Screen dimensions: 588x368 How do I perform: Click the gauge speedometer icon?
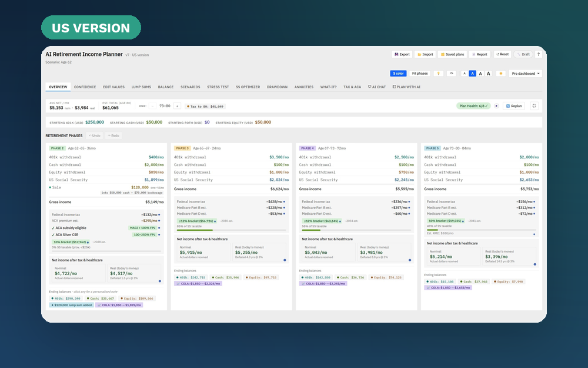(x=452, y=74)
